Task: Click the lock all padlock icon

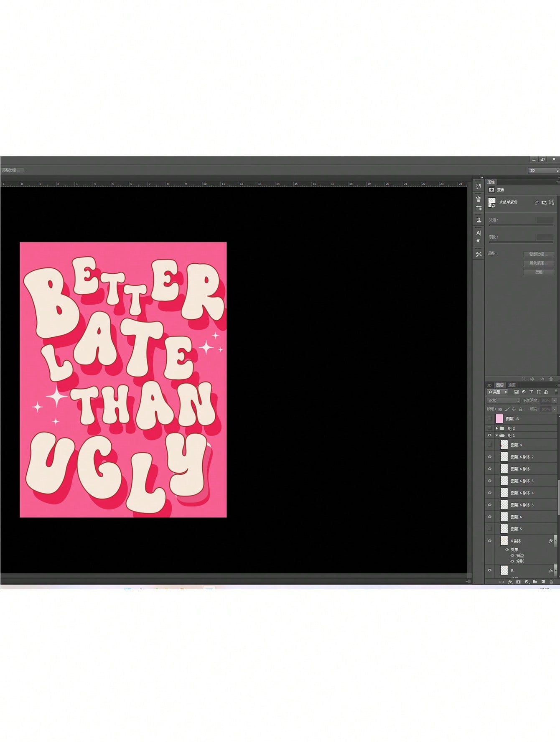Action: 521,409
